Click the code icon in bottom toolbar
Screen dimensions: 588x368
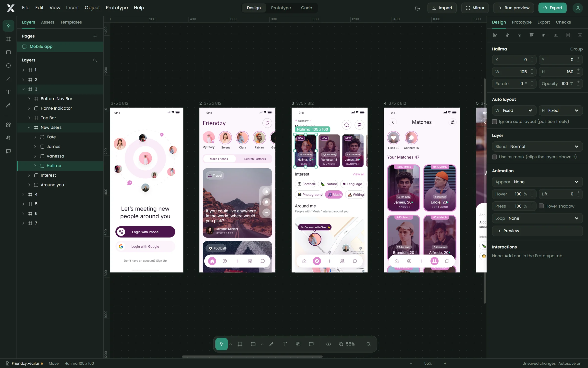[x=329, y=344]
